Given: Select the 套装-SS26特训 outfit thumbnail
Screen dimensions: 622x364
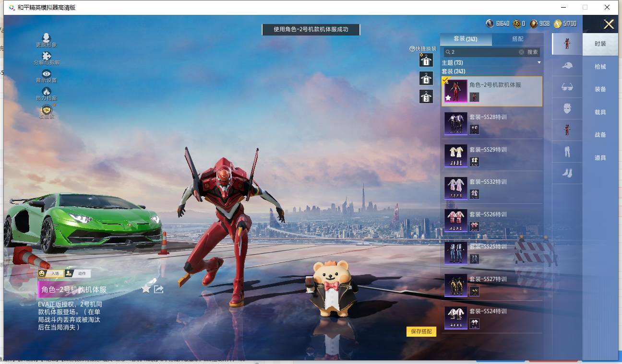Looking at the screenshot, I should [x=455, y=221].
